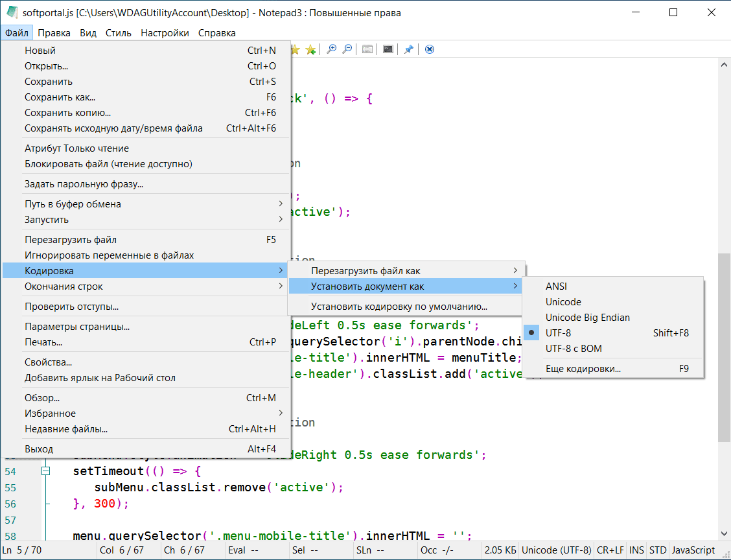
Task: Click the Zoom In magnifier icon
Action: click(x=332, y=49)
